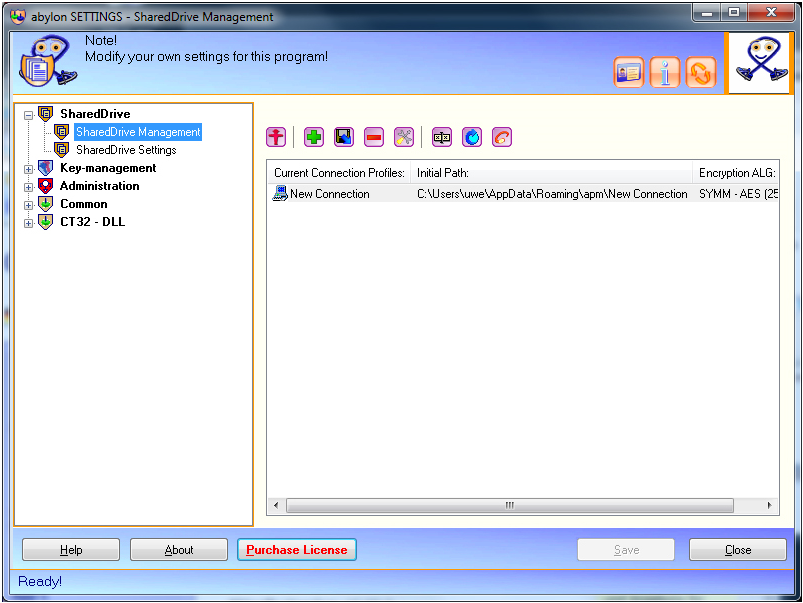Click the Save button
Viewport: 803px width, 603px height.
[x=626, y=550]
